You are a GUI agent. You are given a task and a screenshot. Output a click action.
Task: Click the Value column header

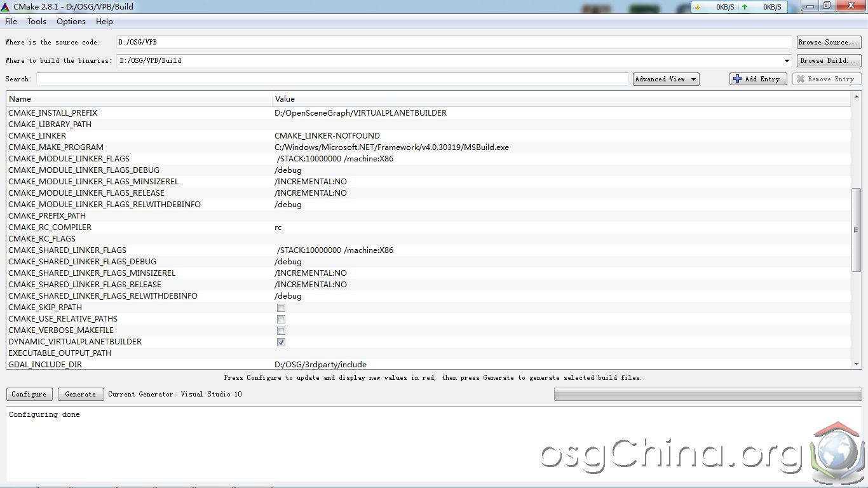click(562, 99)
